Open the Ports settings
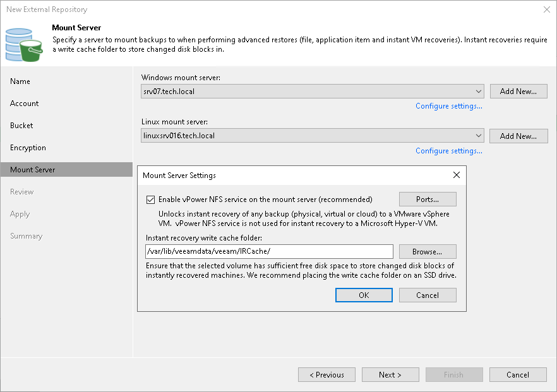 click(x=428, y=199)
